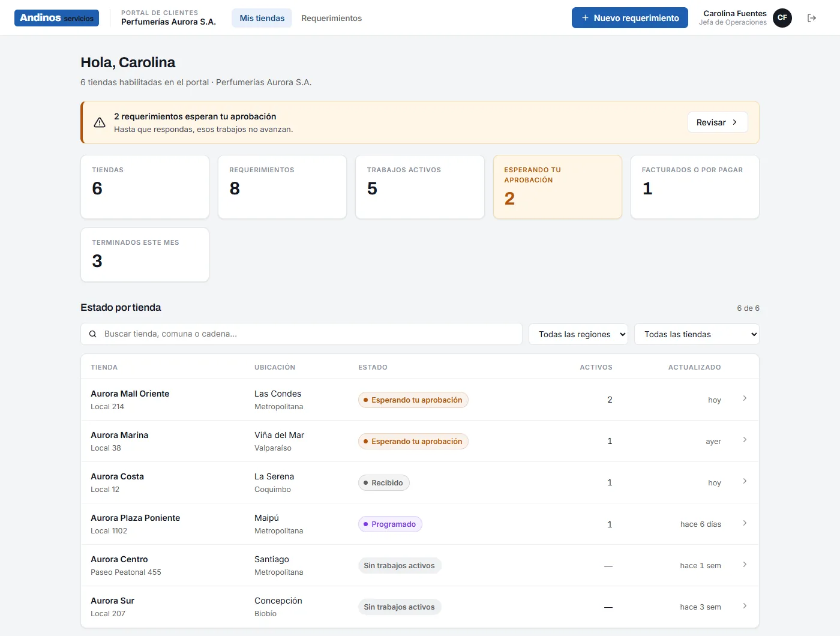840x636 pixels.
Task: Click the search magnifier icon
Action: (x=93, y=334)
